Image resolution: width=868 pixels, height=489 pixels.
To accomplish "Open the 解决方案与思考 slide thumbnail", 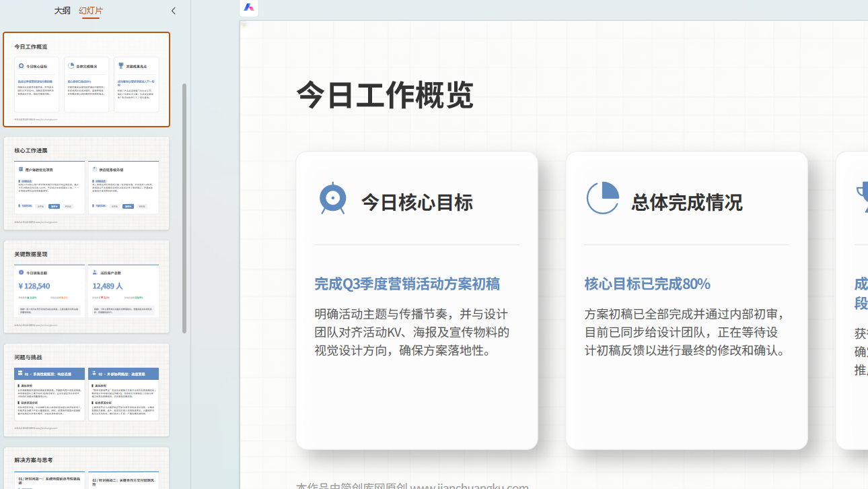I will [86, 468].
